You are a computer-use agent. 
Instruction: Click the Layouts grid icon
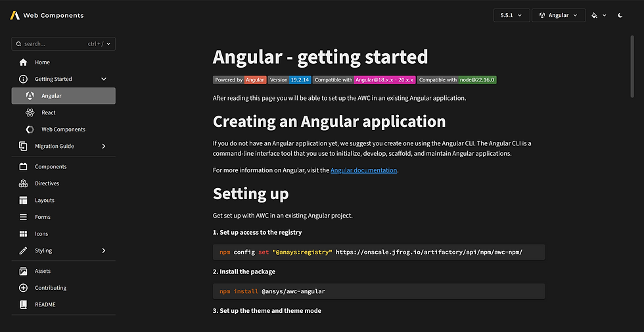tap(24, 201)
